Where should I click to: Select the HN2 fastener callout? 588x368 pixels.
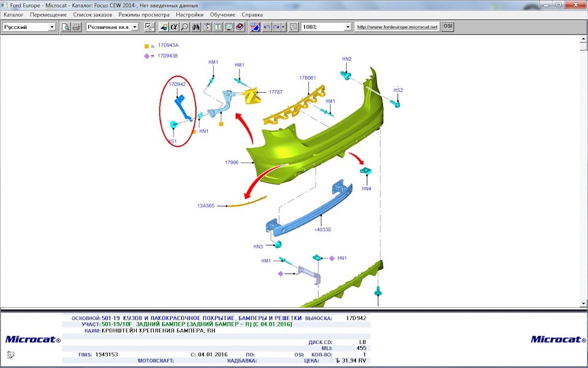tap(347, 59)
